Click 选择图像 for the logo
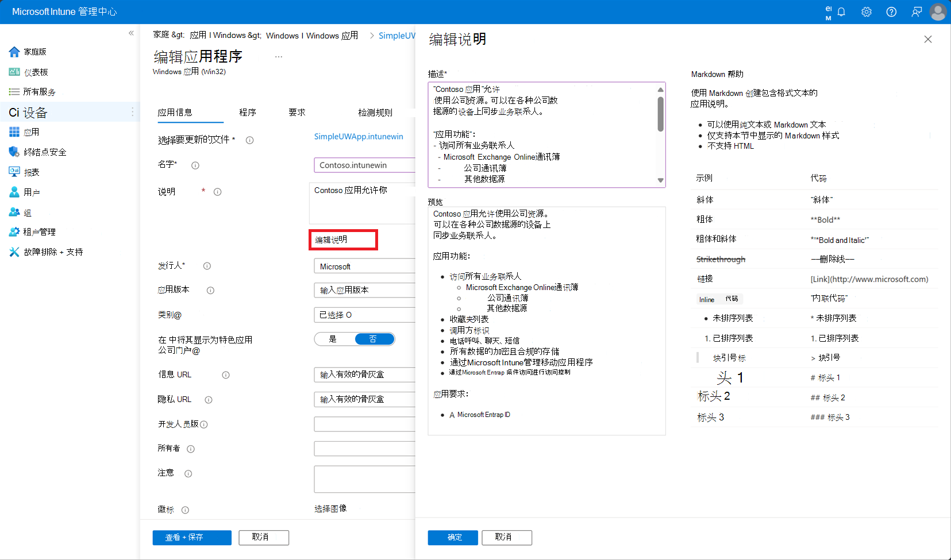951x560 pixels. (x=330, y=509)
